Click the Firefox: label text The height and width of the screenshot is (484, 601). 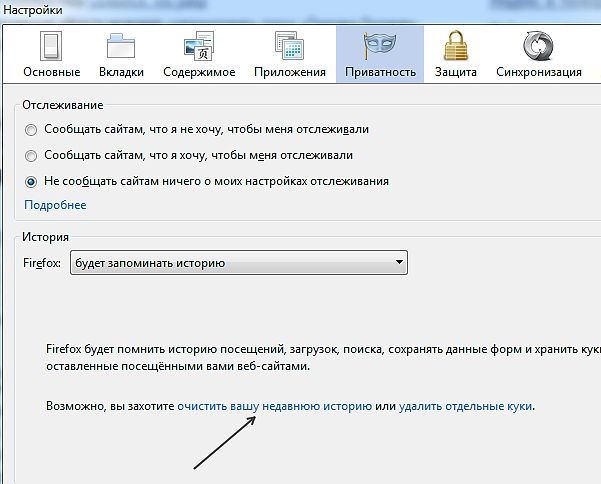tap(42, 263)
